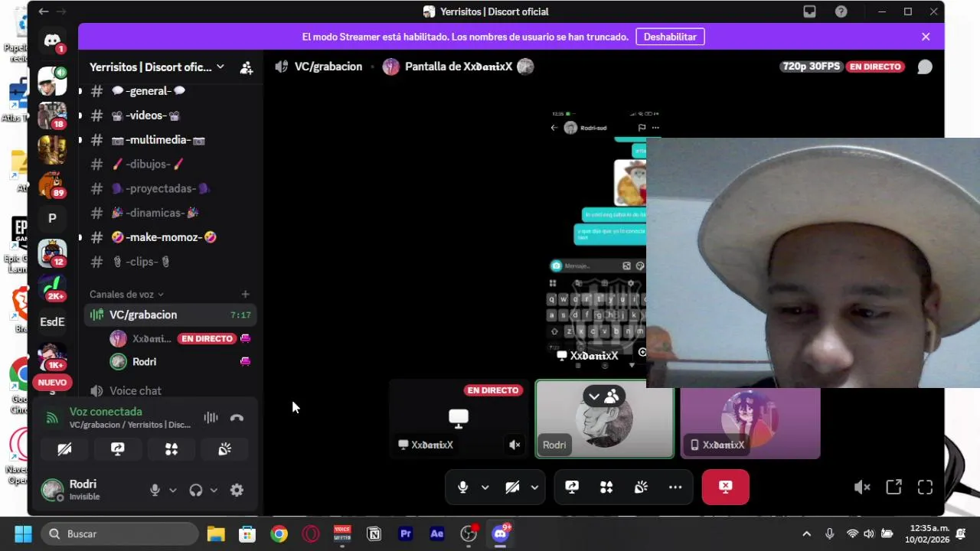Share screen from the Voz conectada panel

(117, 449)
